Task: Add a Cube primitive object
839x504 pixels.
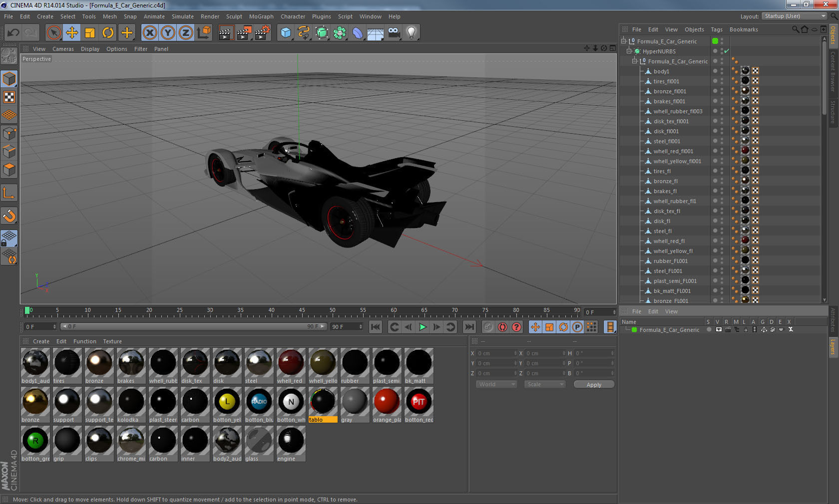Action: (x=286, y=33)
